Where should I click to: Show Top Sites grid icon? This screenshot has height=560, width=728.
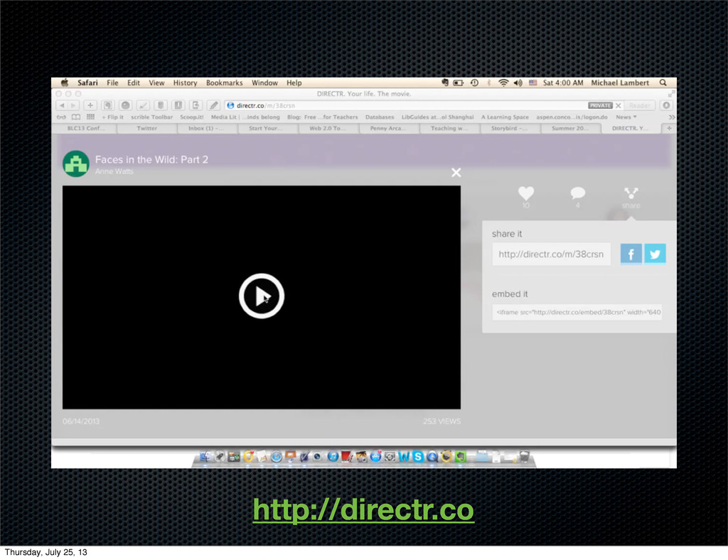[90, 117]
